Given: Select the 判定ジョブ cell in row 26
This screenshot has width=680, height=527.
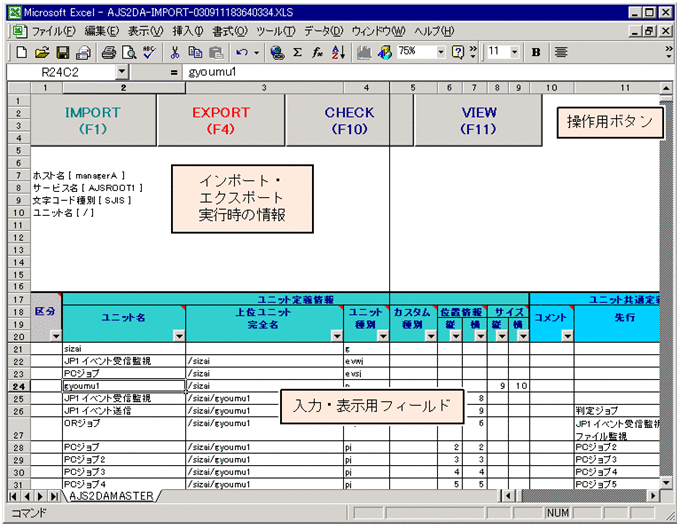Looking at the screenshot, I should 617,410.
